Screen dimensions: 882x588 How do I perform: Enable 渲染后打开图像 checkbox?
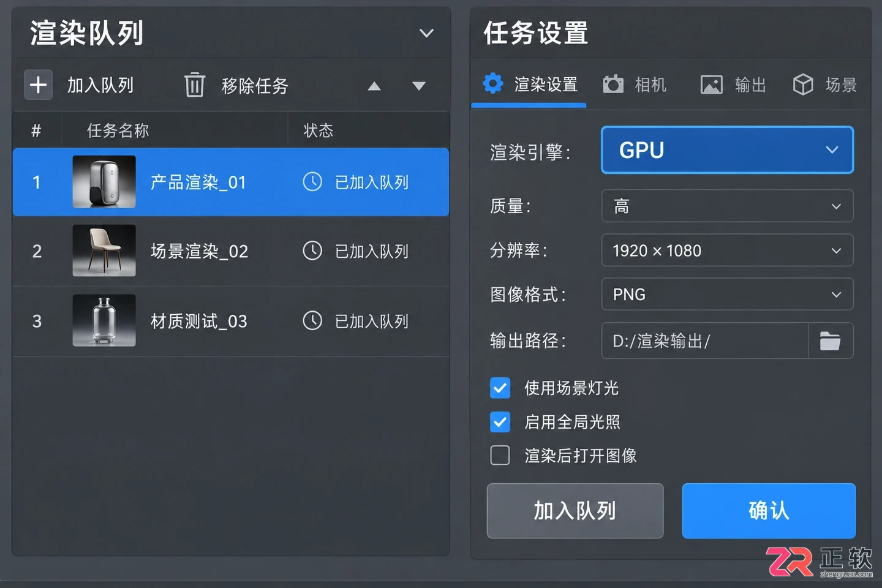click(x=500, y=455)
